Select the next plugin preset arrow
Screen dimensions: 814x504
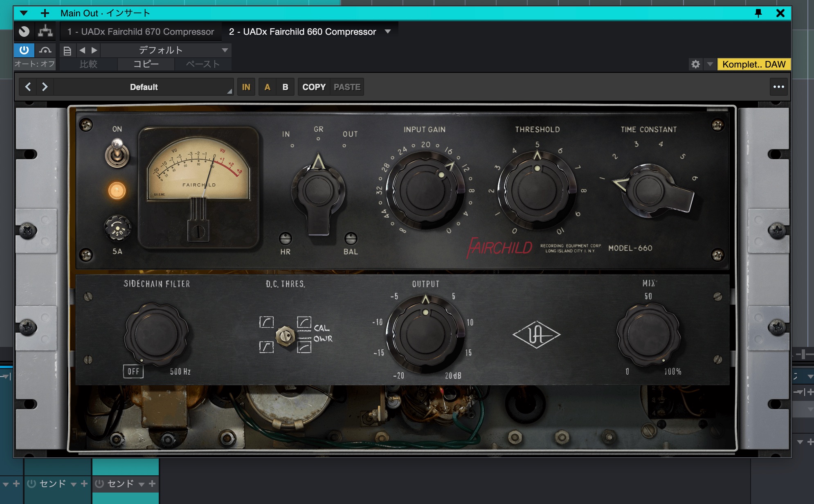click(x=45, y=87)
